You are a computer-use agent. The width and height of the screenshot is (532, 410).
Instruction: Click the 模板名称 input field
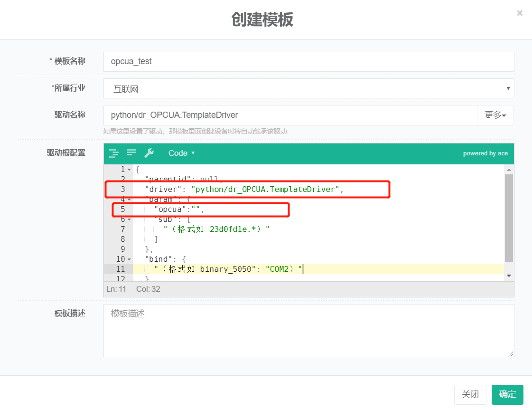point(308,62)
